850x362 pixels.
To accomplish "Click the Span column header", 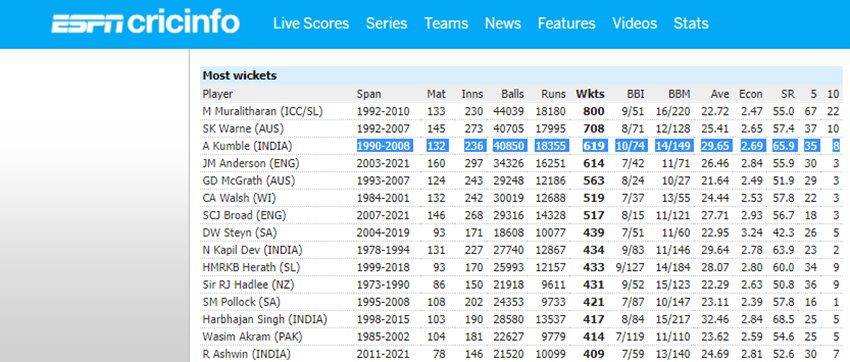I will coord(369,94).
